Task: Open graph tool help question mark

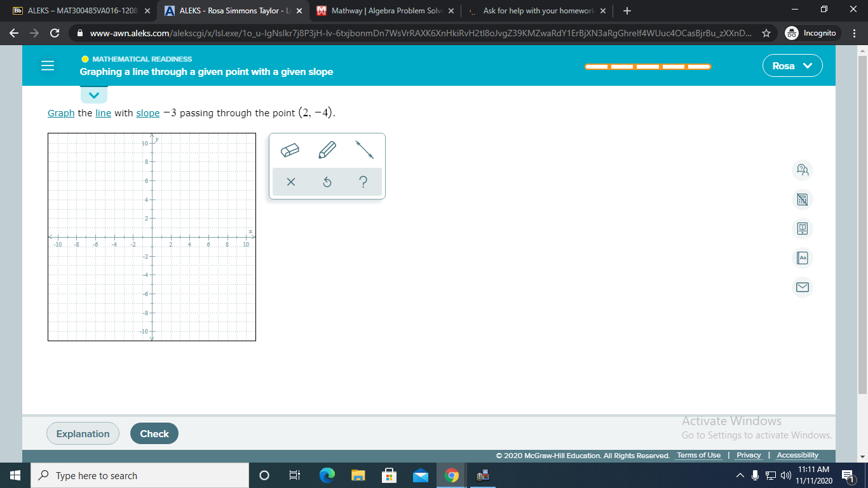Action: (x=363, y=182)
